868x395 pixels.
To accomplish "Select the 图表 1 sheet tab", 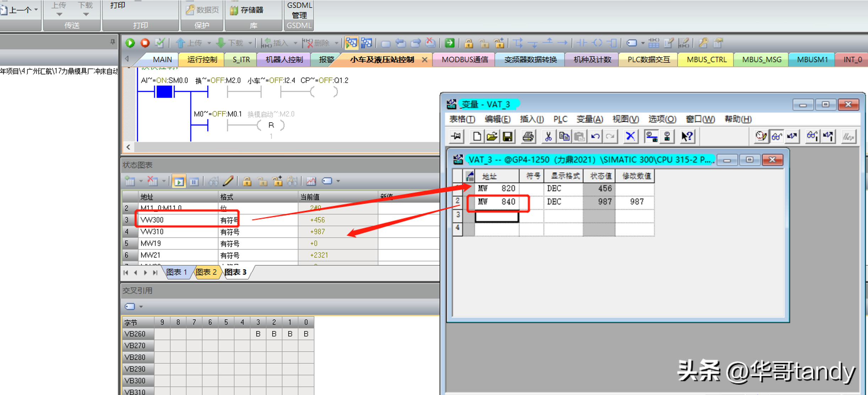I will 177,272.
